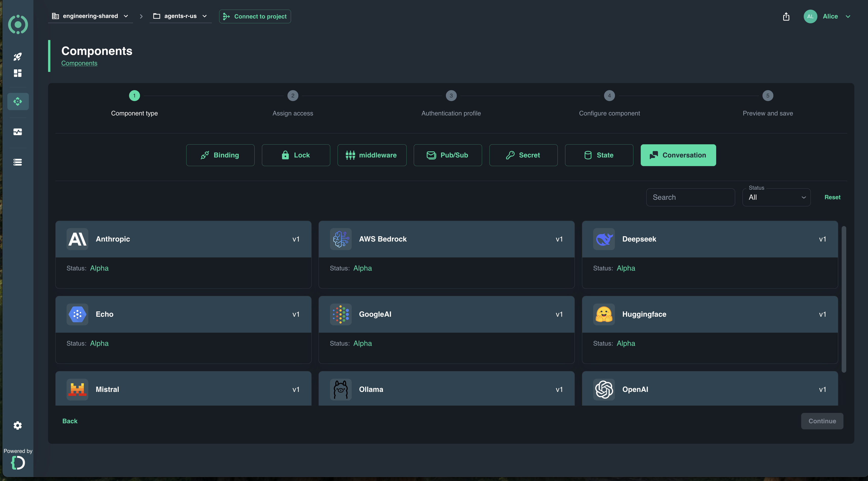Choose the GoogleAI card title

(x=375, y=314)
